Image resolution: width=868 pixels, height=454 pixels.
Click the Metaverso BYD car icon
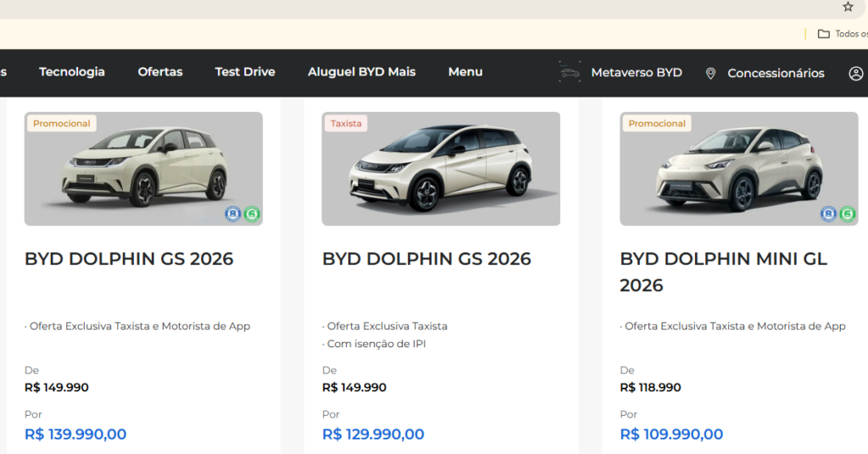point(570,73)
